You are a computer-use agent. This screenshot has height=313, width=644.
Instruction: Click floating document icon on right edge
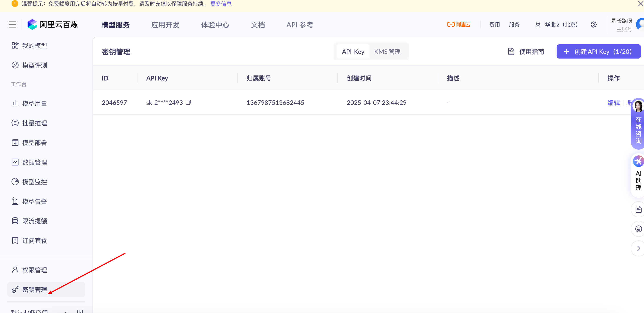pos(638,209)
